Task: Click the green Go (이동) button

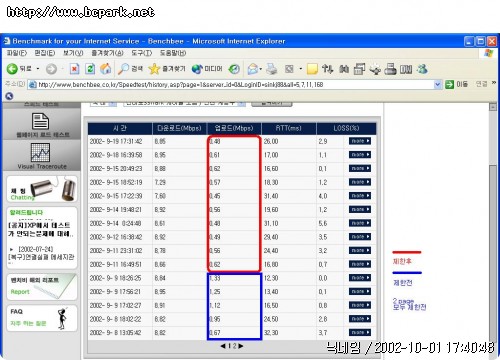Action: [456, 84]
